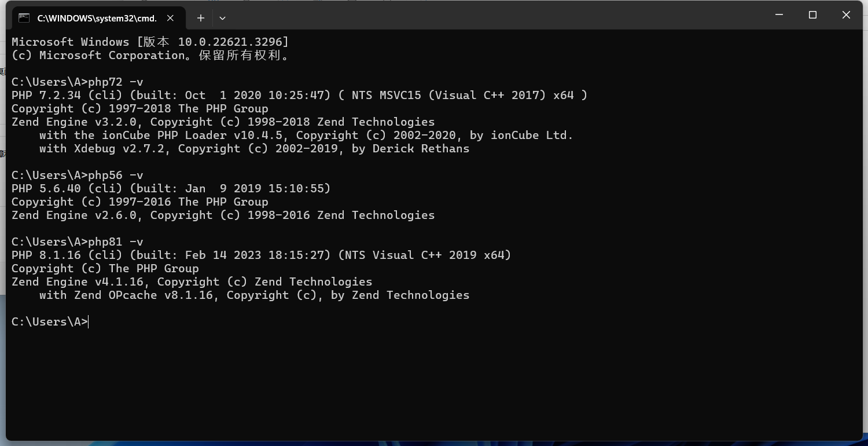This screenshot has height=446, width=868.
Task: Click the Zend OPcache v8.1.16 line
Action: point(254,295)
